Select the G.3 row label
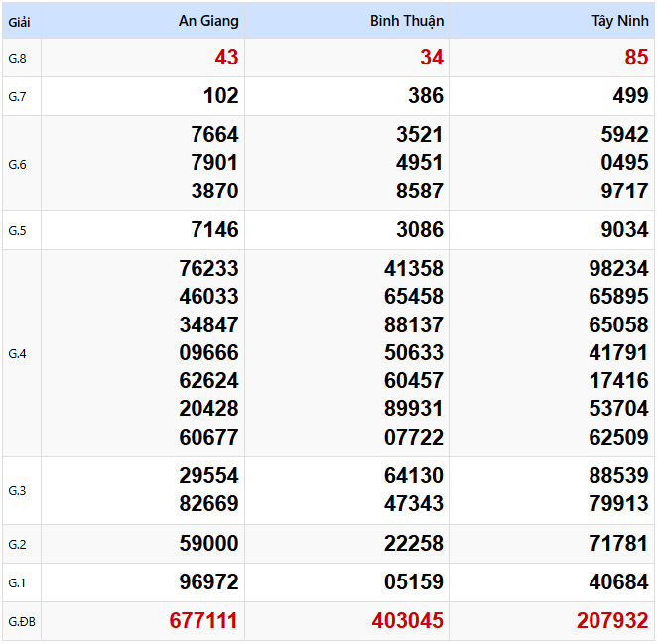657x644 pixels. [x=17, y=490]
